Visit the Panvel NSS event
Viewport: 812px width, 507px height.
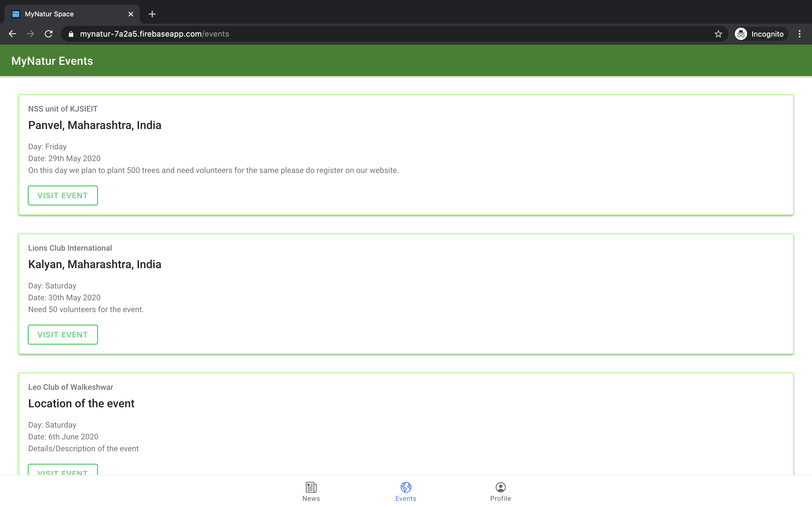point(63,195)
